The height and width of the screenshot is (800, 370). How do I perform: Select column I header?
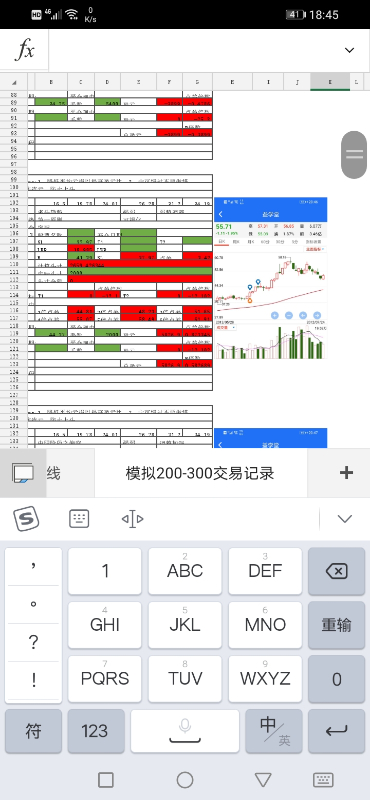[x=268, y=82]
